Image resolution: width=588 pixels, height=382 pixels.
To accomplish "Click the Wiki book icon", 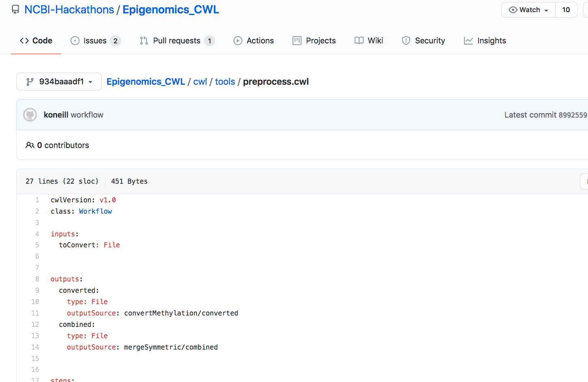I will click(359, 41).
